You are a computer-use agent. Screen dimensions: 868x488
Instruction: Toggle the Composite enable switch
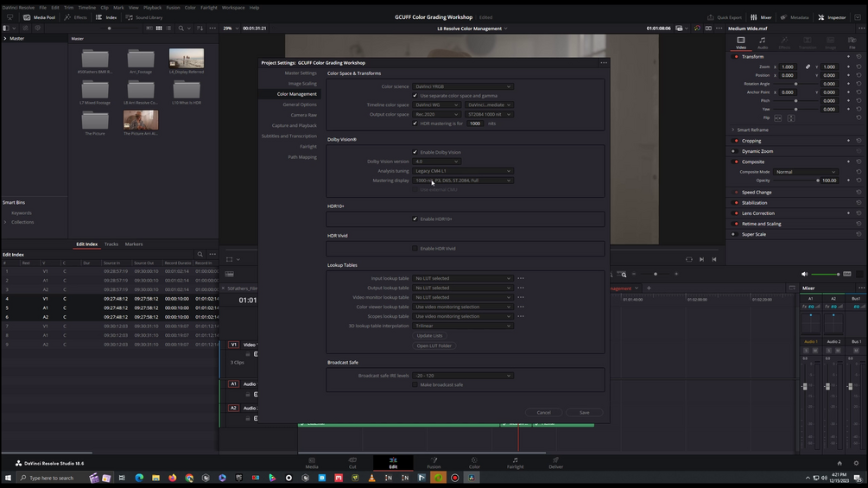pos(736,162)
